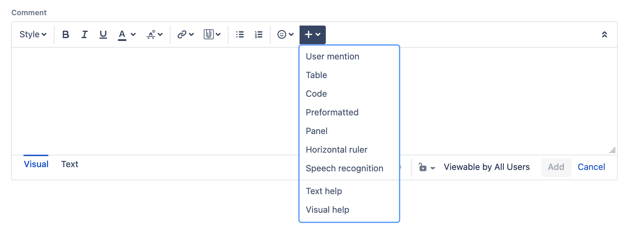Image resolution: width=644 pixels, height=230 pixels.
Task: Toggle italic formatting
Action: [x=84, y=35]
